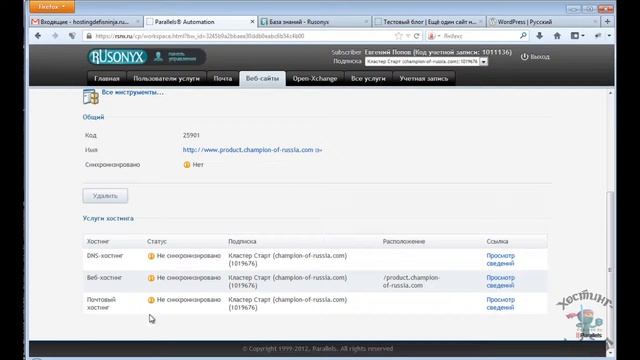Viewport: 640px width, 360px height.
Task: Open the Веб-сайты navigation tab
Action: [x=262, y=78]
